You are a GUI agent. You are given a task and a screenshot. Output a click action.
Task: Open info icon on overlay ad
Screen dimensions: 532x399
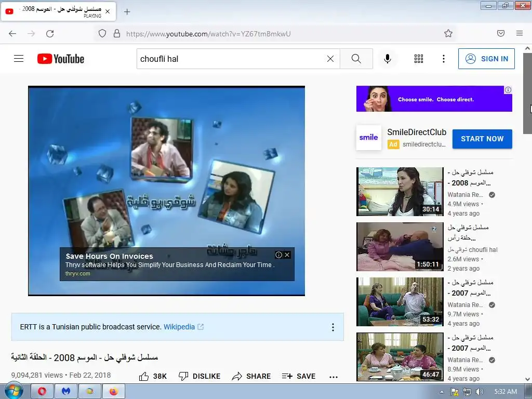coord(278,255)
